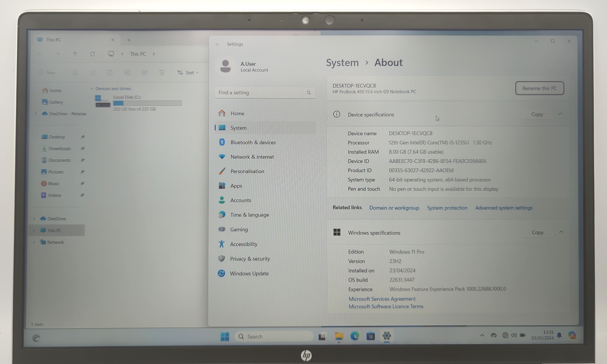Open System protection link
Image resolution: width=607 pixels, height=364 pixels.
447,208
